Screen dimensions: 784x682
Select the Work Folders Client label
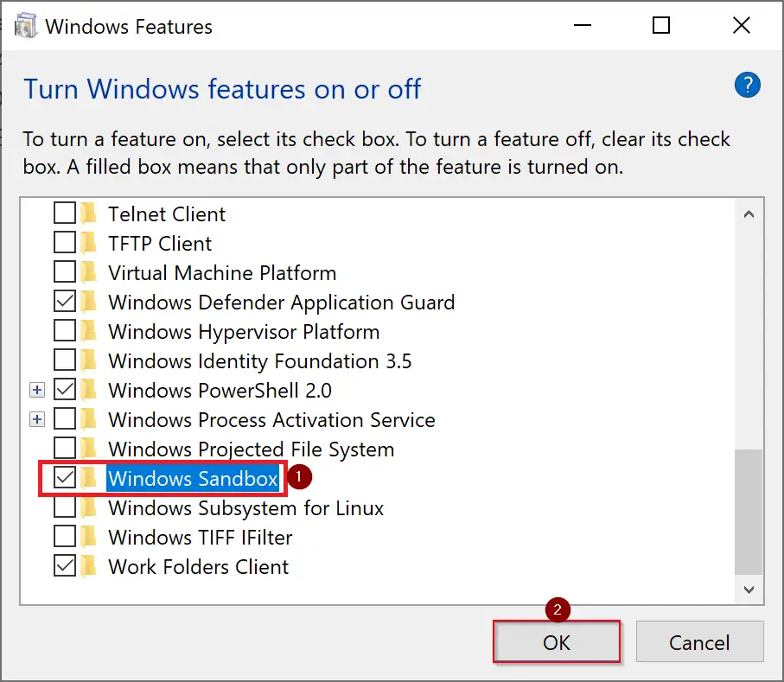coord(199,568)
